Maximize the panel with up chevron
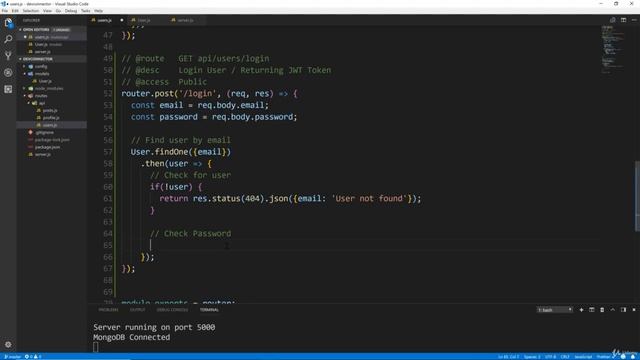 pos(613,310)
